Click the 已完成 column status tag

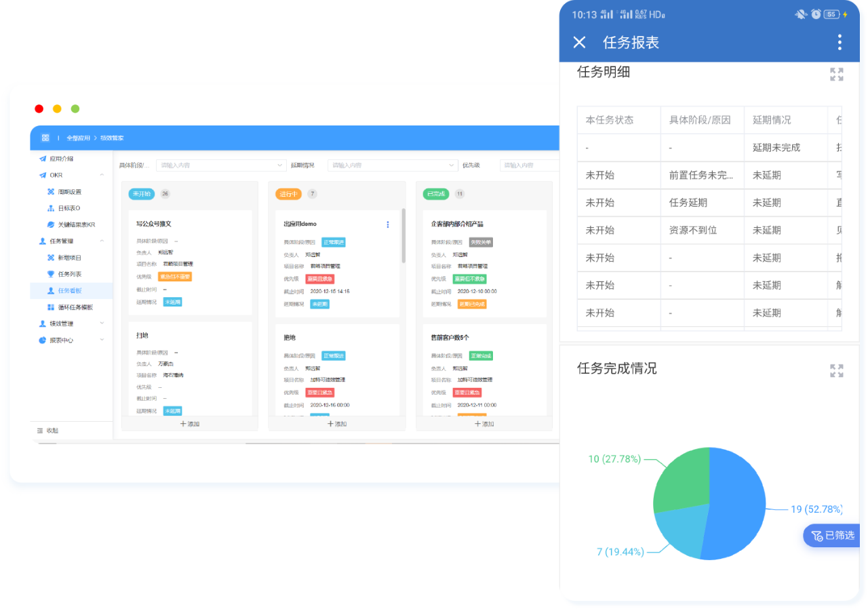coord(436,194)
